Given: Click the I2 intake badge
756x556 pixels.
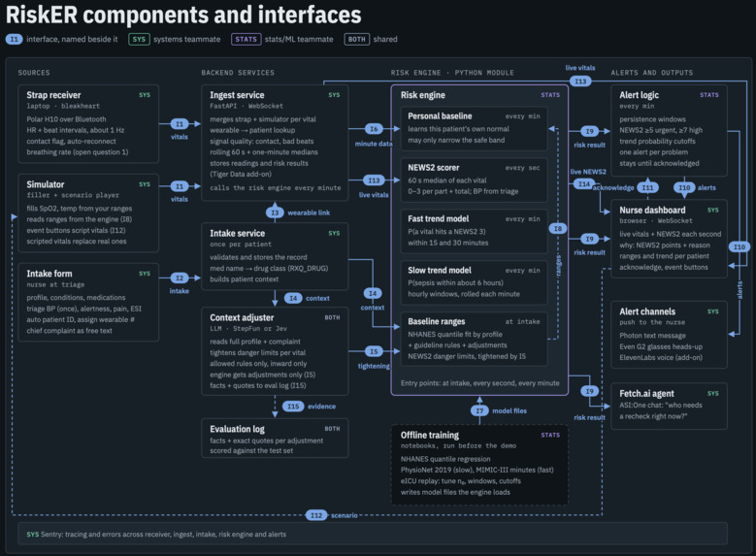Looking at the screenshot, I should click(x=180, y=278).
